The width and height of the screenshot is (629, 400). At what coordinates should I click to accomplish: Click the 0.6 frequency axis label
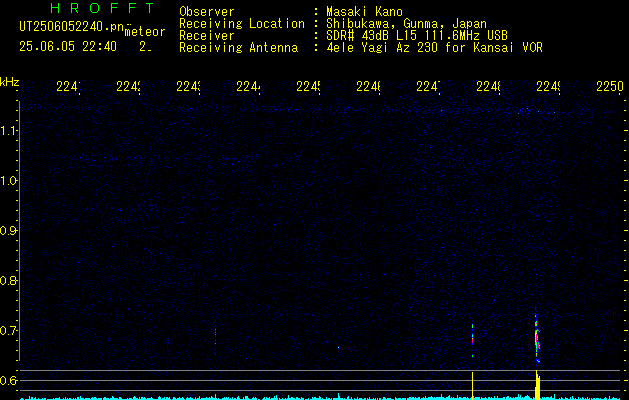8,380
